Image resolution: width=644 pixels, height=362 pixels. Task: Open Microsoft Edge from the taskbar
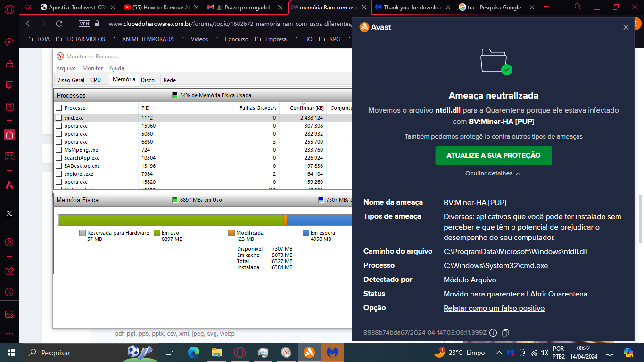tap(193, 353)
